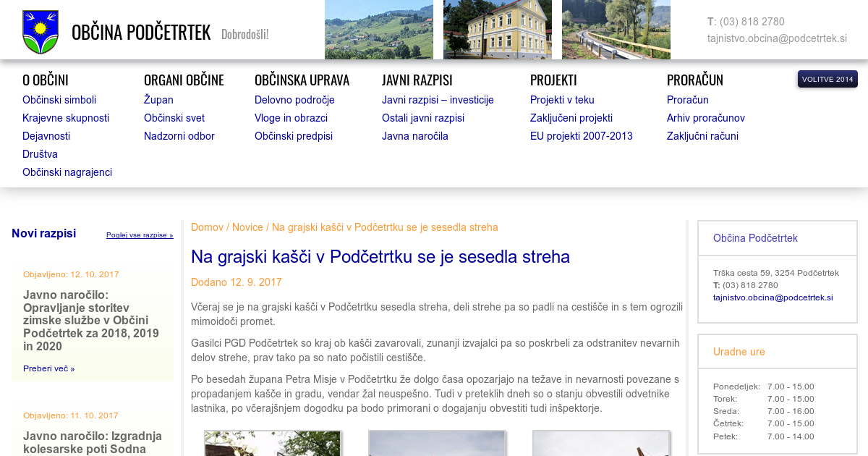Image resolution: width=868 pixels, height=456 pixels.
Task: Open Arhiv proračunov link
Action: [705, 118]
